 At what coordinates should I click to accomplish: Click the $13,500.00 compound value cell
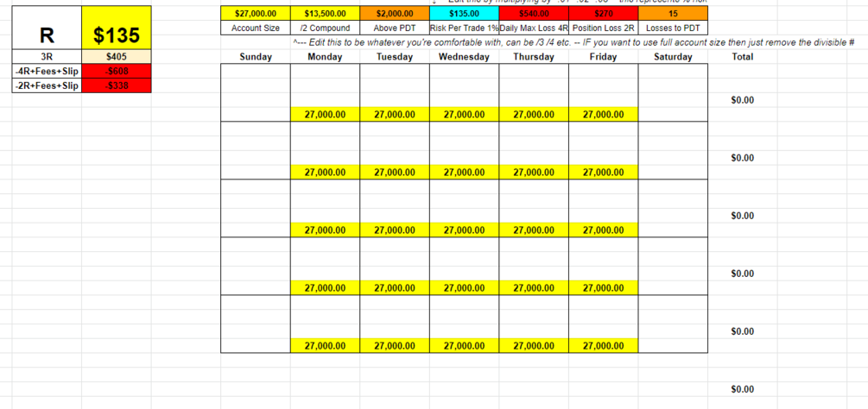325,13
